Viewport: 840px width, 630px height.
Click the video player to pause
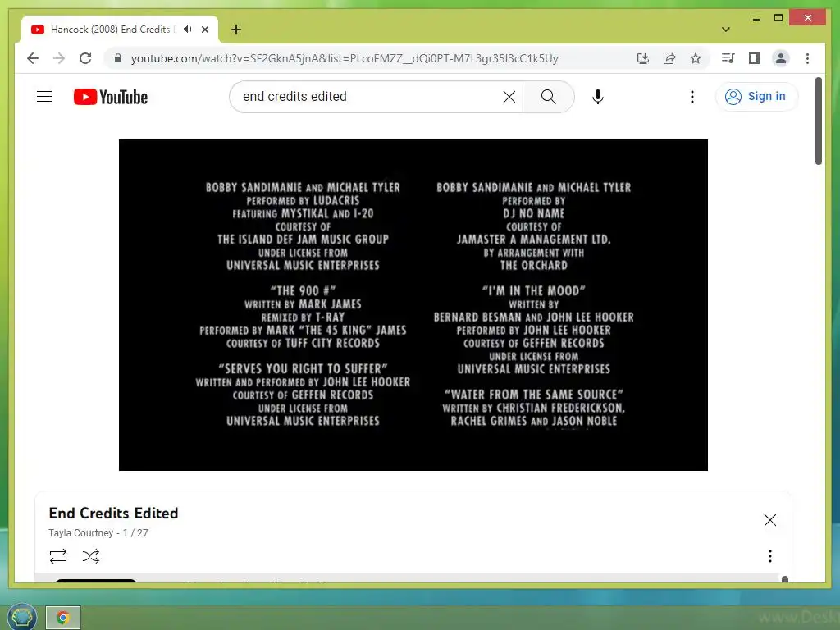tap(413, 305)
